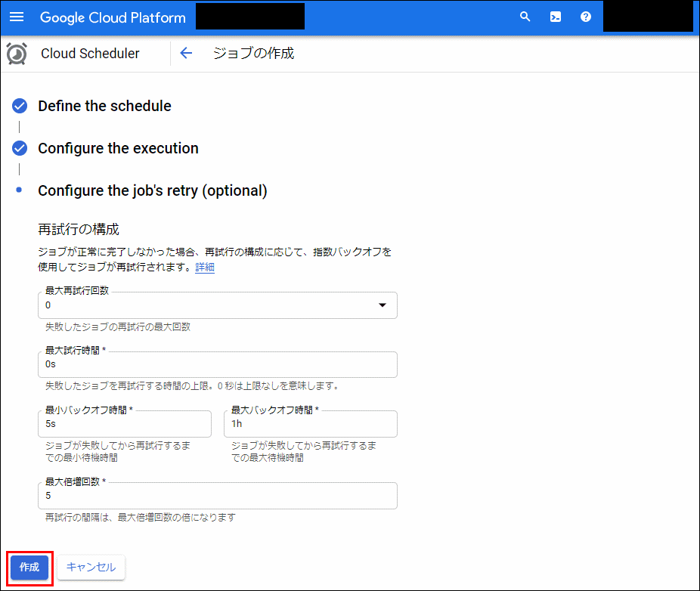Focus the 最小バックオフ時間 field
Viewport: 700px width, 591px height.
coord(125,424)
